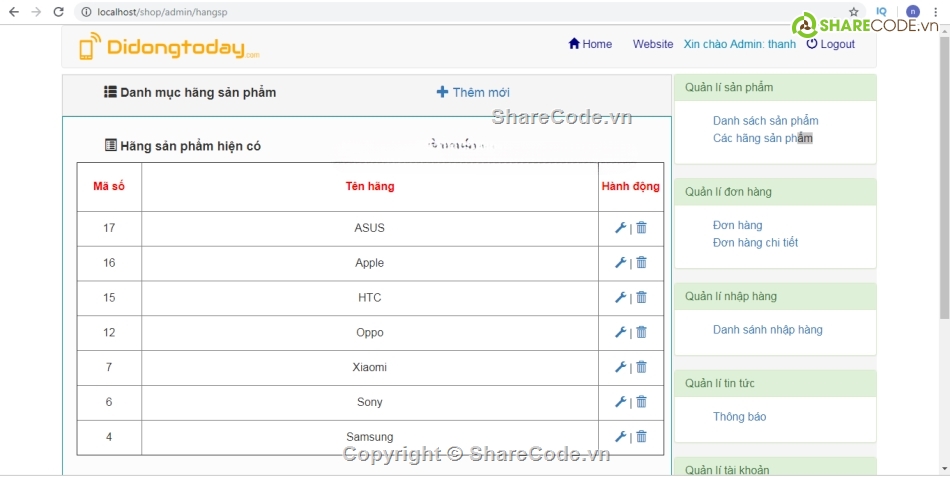950x477 pixels.
Task: Click the Quản lí sản phẩm panel header
Action: 775,87
